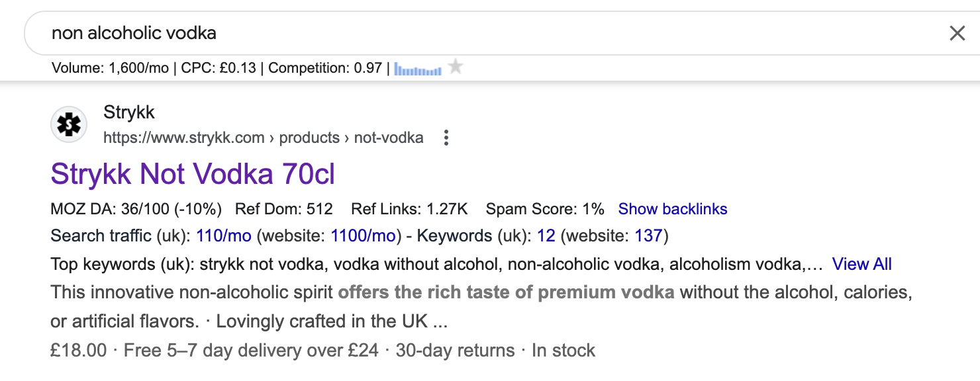Show backlinks for this result

[673, 209]
